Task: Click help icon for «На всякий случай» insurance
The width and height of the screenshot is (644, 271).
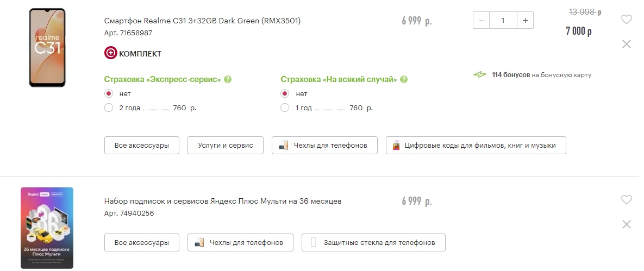Action: pos(404,79)
